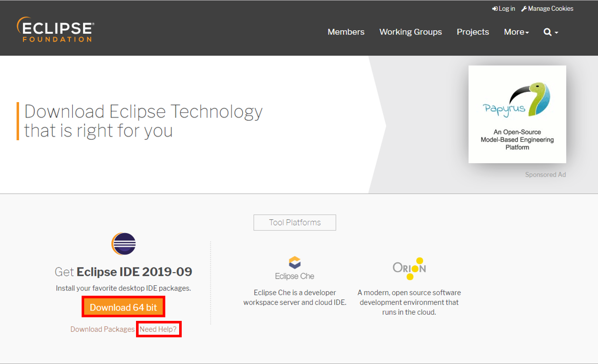
Task: Click the 'Sponsored Ad' label
Action: [545, 175]
